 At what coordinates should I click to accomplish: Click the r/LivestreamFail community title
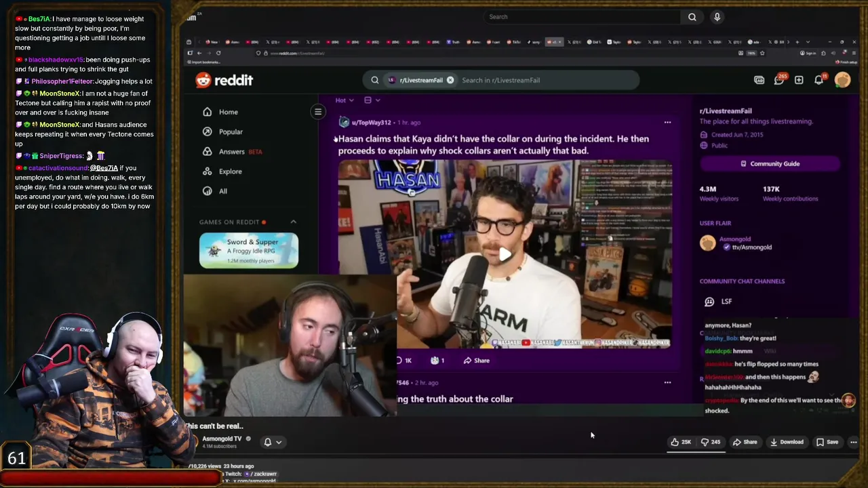[x=726, y=110]
